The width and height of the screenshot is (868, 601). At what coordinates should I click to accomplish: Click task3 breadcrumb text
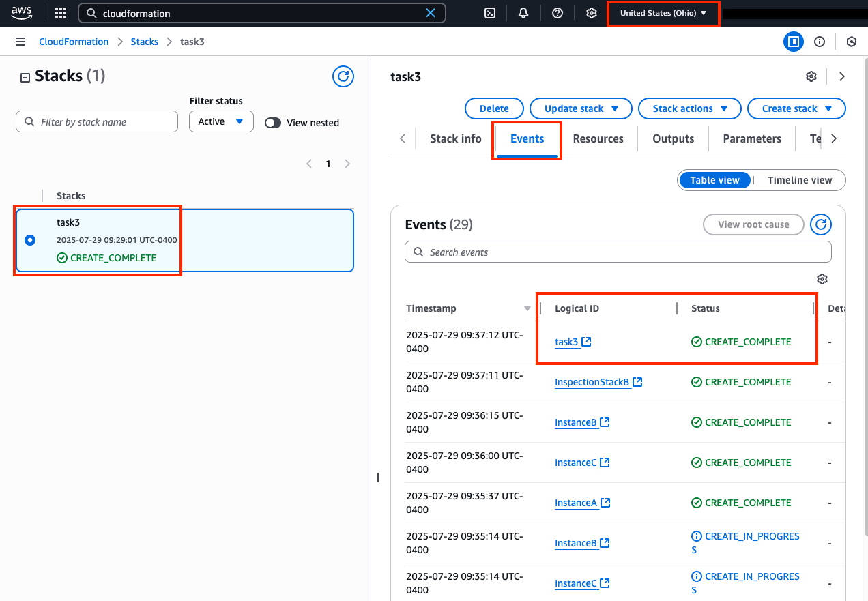[x=192, y=42]
